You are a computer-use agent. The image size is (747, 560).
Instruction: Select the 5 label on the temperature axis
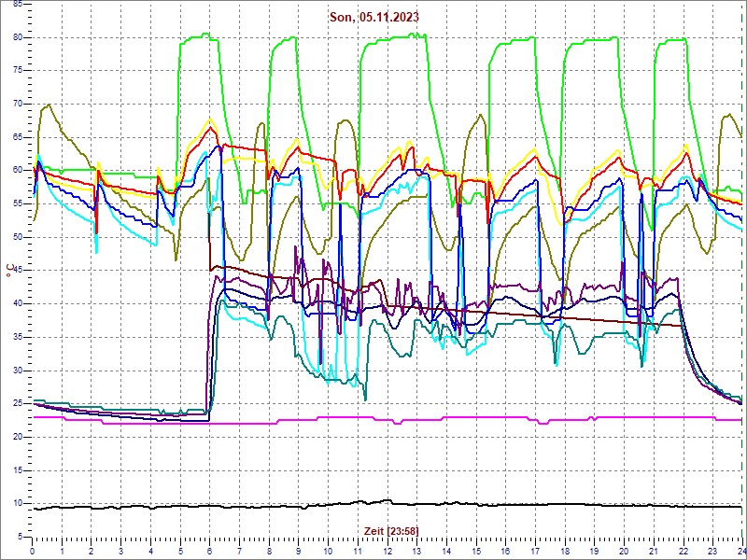tap(19, 538)
